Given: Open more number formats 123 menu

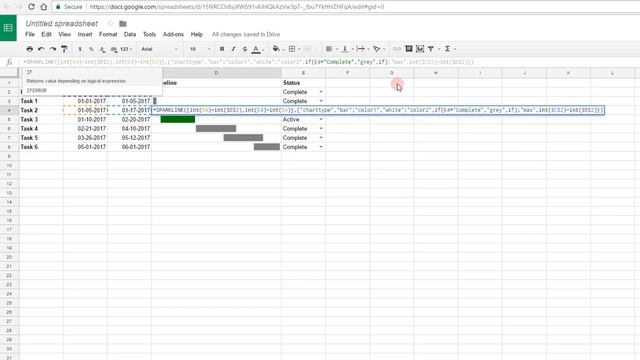Looking at the screenshot, I should click(126, 49).
